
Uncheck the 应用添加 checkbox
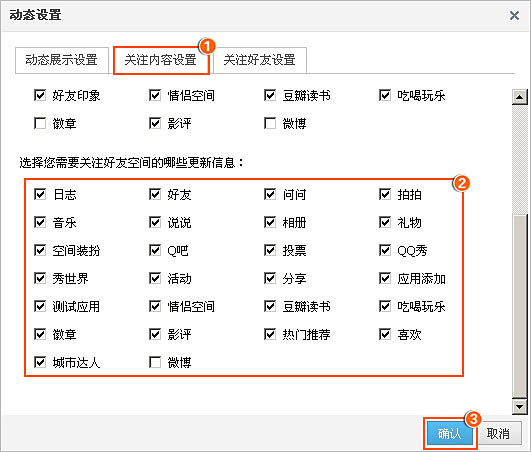385,279
